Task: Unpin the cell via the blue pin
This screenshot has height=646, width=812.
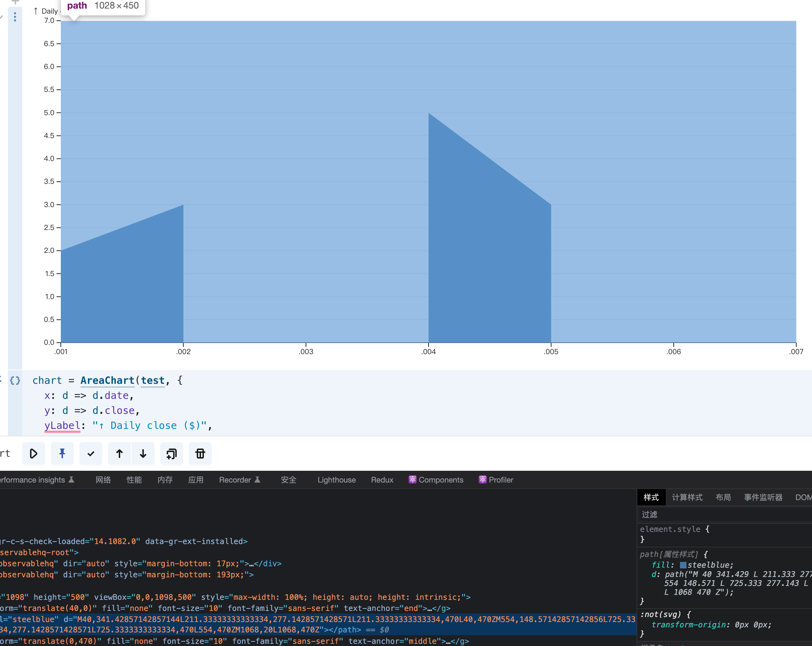Action: (62, 454)
